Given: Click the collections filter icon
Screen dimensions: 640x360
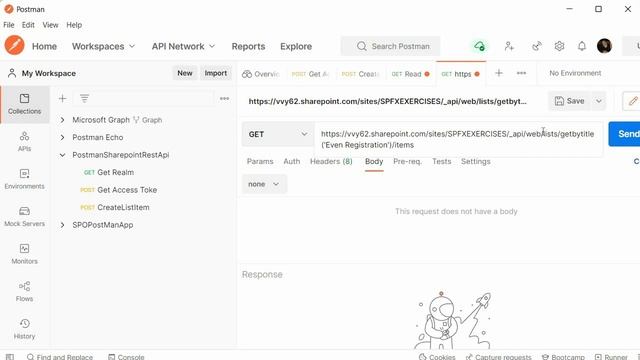Looking at the screenshot, I should (84, 98).
